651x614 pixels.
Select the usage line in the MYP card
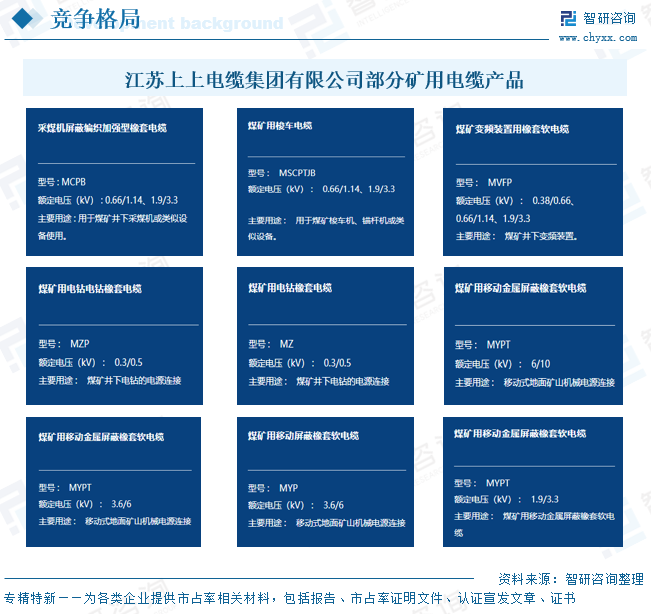click(327, 523)
